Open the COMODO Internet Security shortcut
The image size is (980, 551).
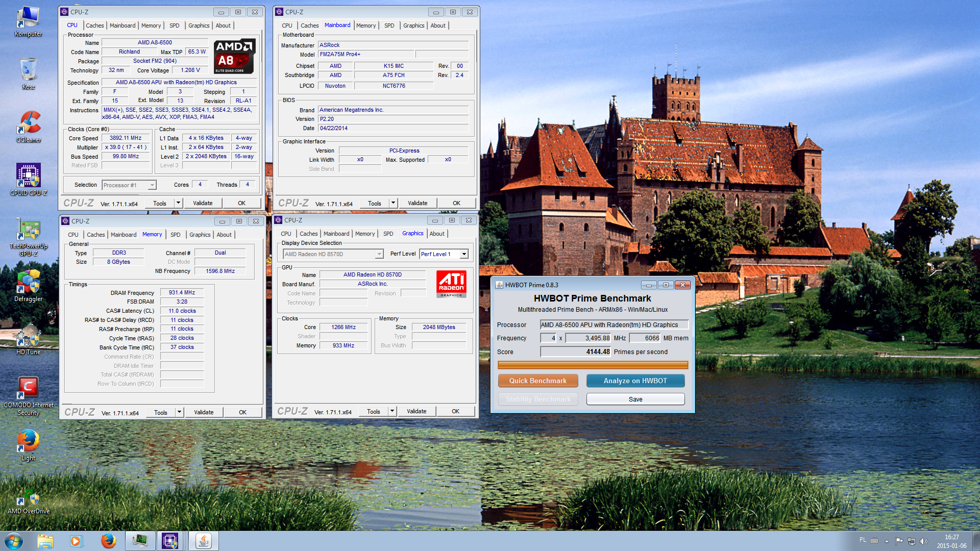click(28, 396)
